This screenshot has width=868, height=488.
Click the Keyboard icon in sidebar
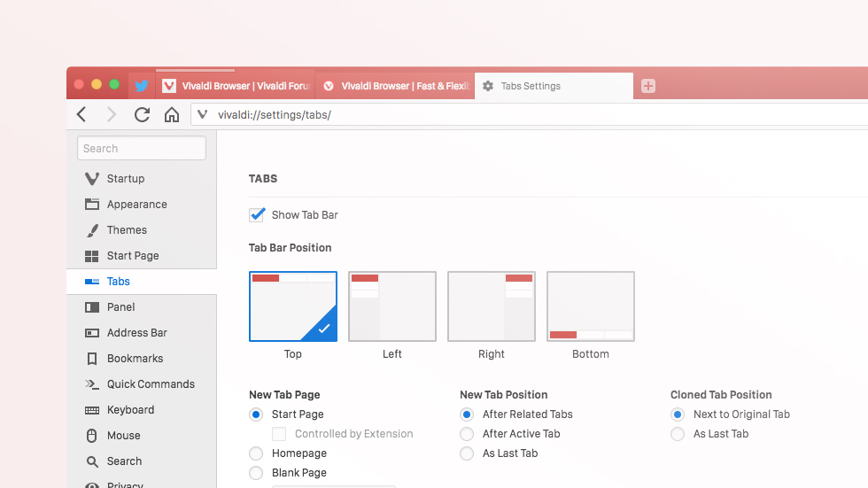(92, 410)
